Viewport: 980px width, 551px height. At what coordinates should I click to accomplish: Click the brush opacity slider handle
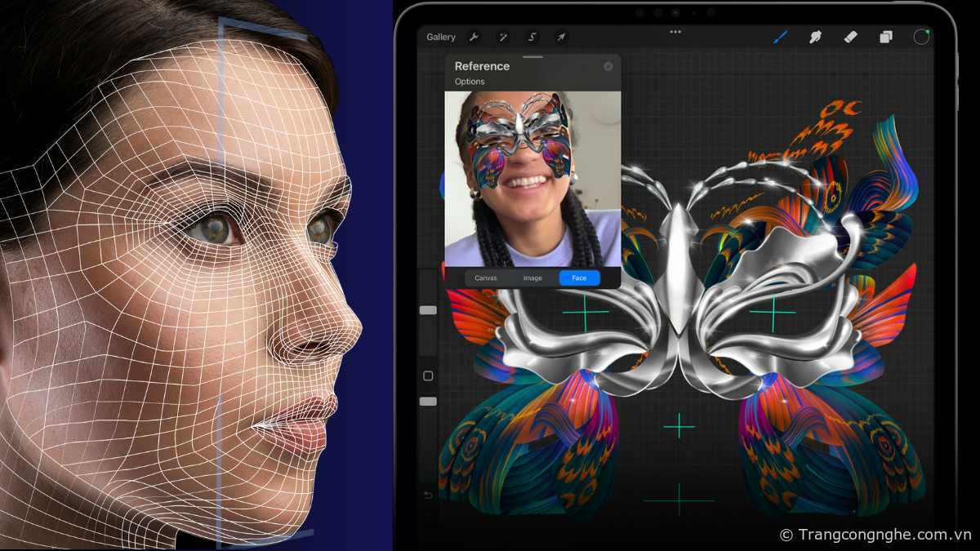(x=428, y=402)
